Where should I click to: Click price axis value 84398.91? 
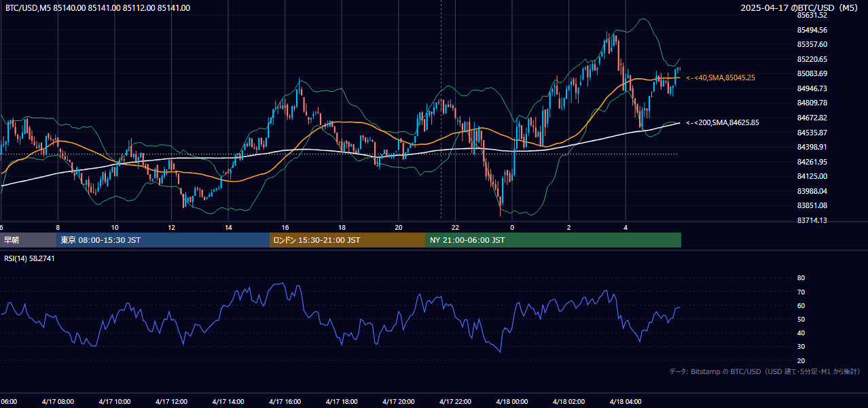click(812, 147)
